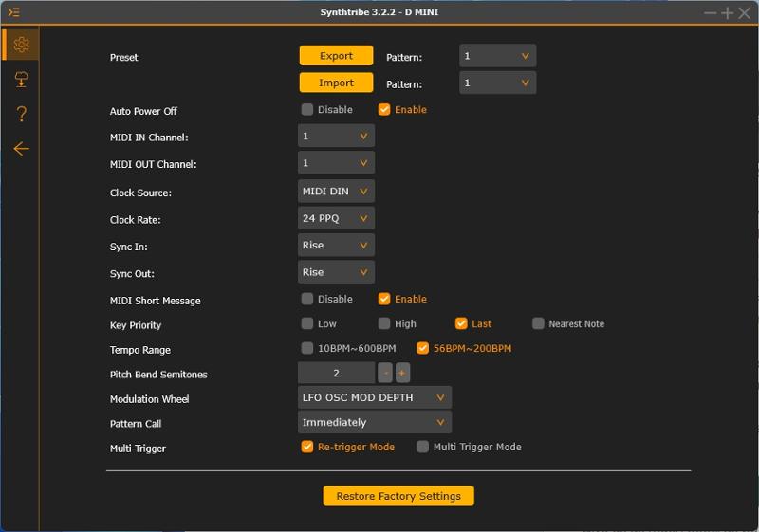
Task: Decrease pitch bend semitones with minus
Action: point(386,373)
